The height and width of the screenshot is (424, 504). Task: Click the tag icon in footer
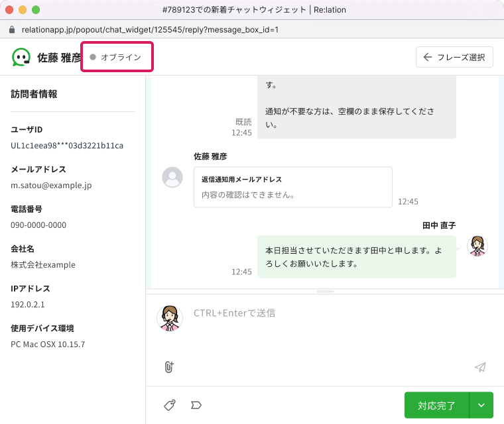click(x=170, y=405)
